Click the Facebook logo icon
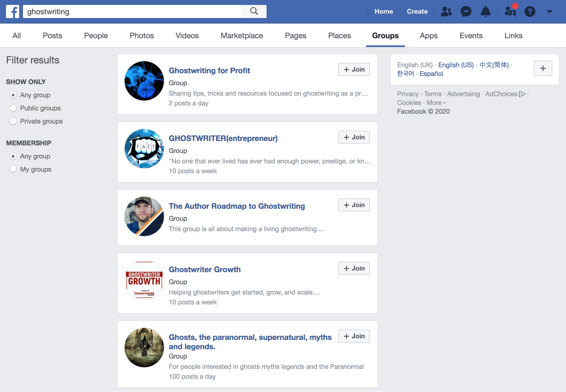Viewport: 566px width, 392px height. pyautogui.click(x=13, y=12)
